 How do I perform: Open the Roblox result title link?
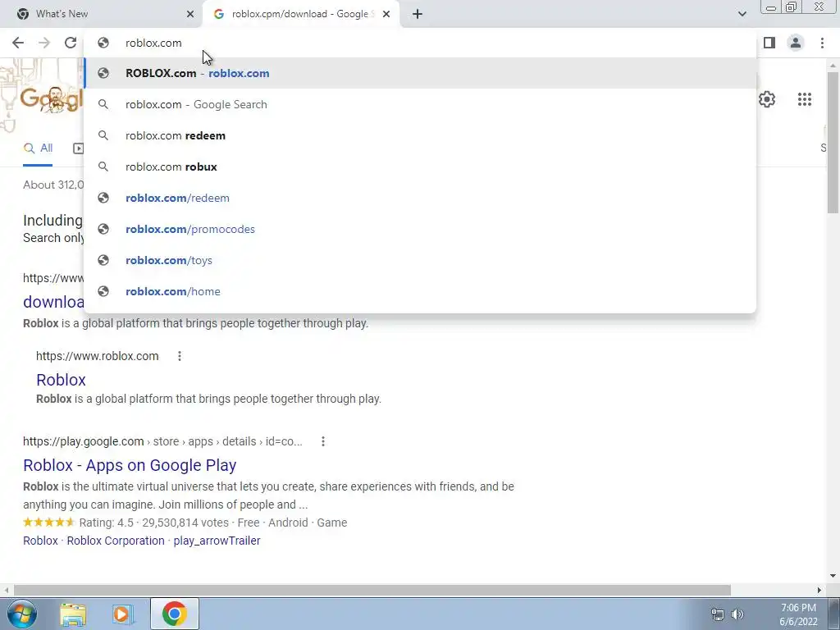click(61, 380)
